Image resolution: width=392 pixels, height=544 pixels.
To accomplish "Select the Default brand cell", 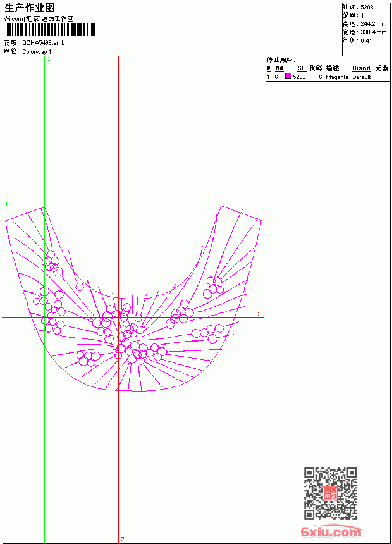I will 362,77.
